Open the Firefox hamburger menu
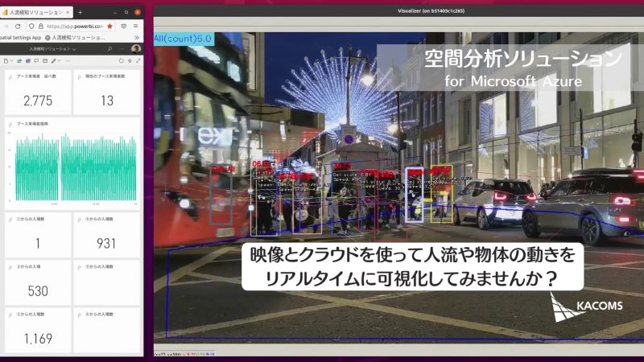 [x=136, y=26]
